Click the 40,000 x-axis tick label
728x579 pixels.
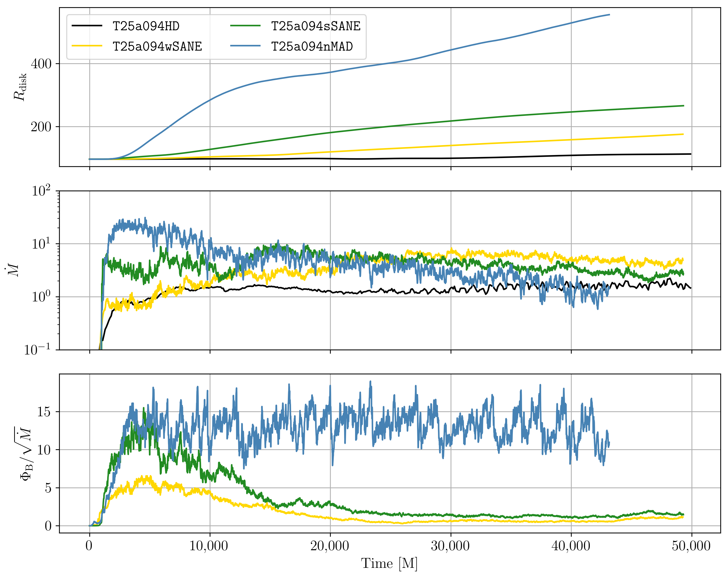[x=571, y=546]
